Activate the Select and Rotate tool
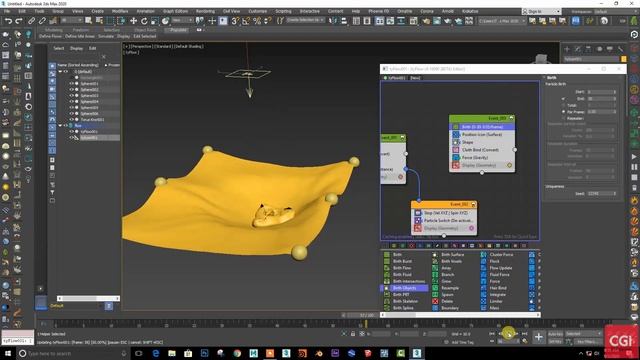This screenshot has height=360, width=640. coord(144,21)
